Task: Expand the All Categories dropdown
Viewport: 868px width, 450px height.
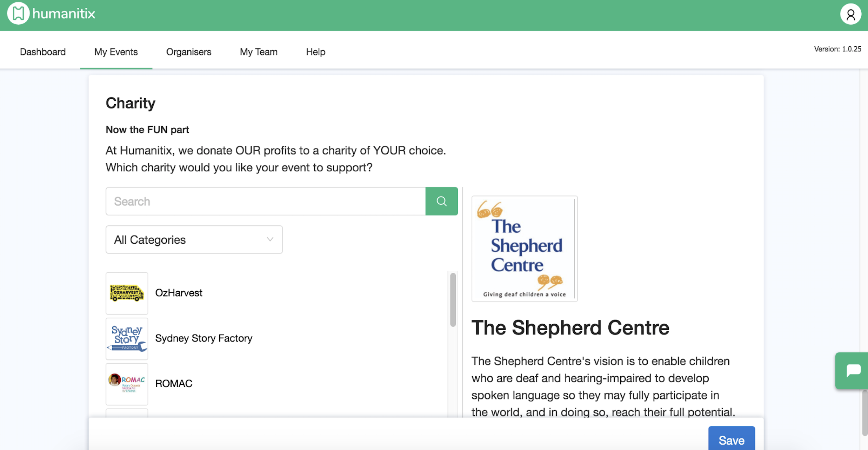Action: [x=194, y=240]
